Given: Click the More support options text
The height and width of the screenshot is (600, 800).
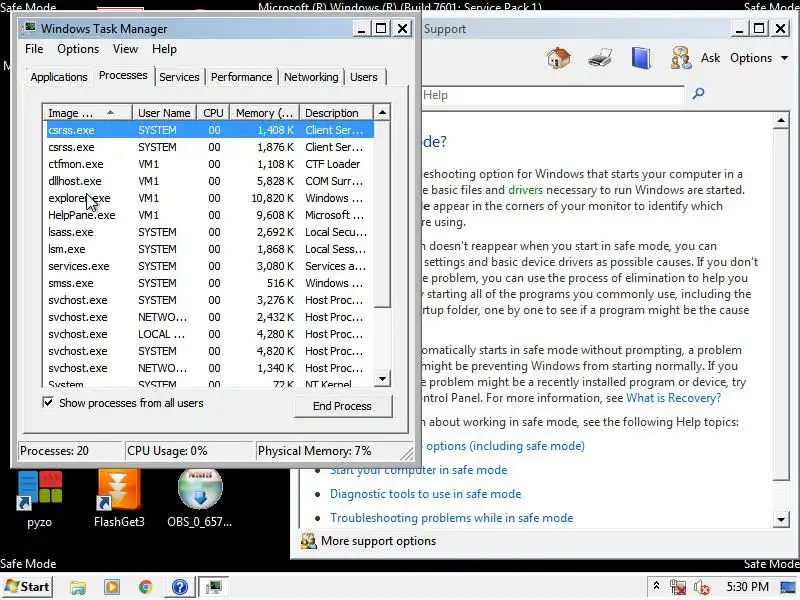Looking at the screenshot, I should (379, 541).
